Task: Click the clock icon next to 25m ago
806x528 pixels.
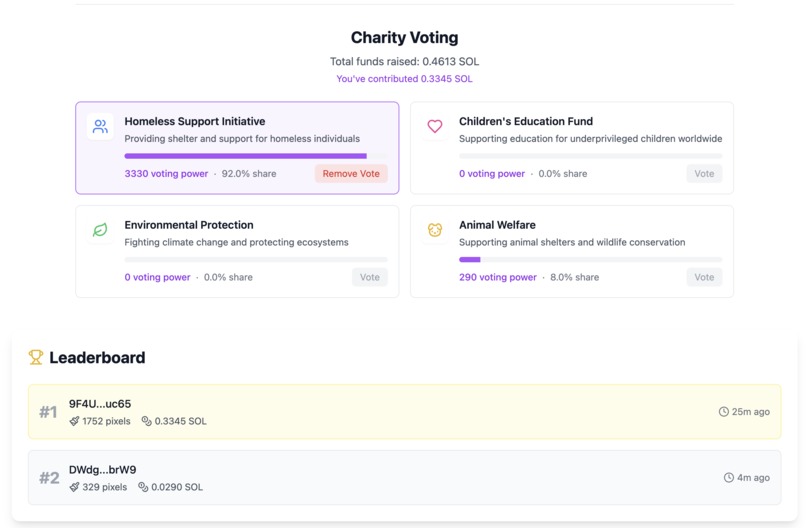Action: tap(724, 411)
